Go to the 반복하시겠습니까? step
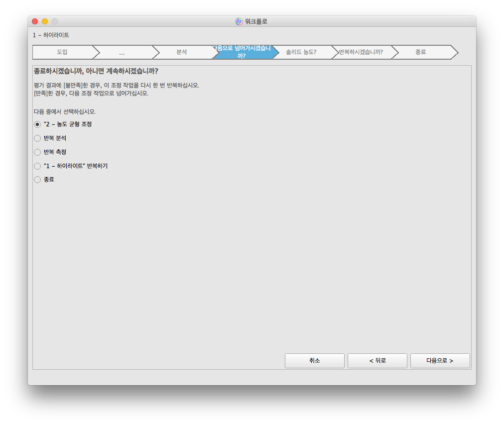Viewport: 504px width, 425px height. point(361,52)
